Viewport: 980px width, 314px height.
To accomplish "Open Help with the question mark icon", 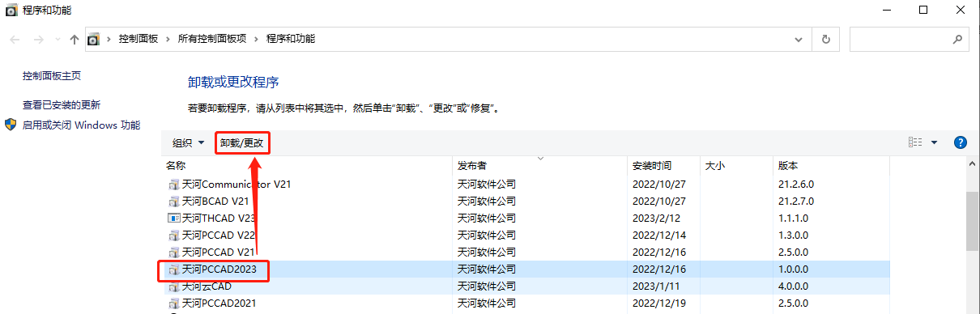I will pos(961,142).
